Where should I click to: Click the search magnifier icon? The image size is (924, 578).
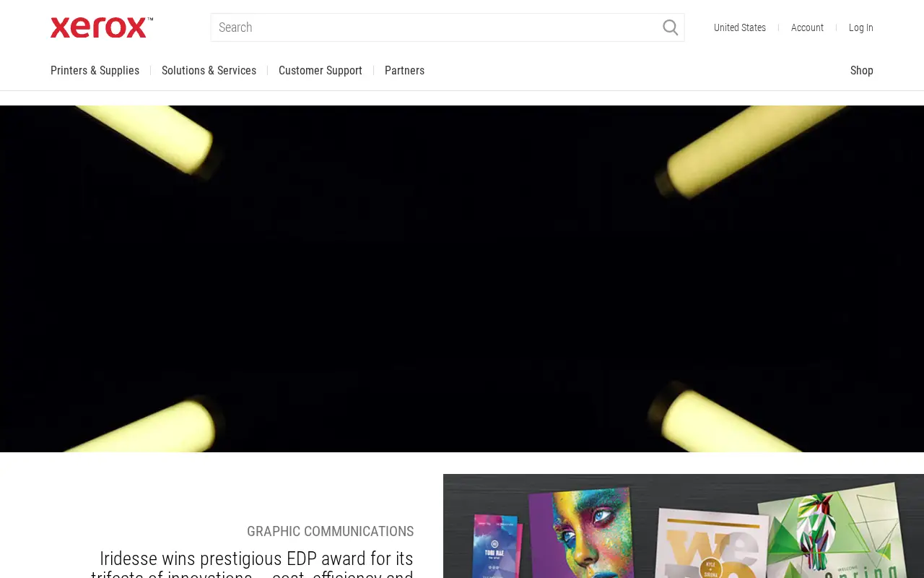pyautogui.click(x=671, y=27)
